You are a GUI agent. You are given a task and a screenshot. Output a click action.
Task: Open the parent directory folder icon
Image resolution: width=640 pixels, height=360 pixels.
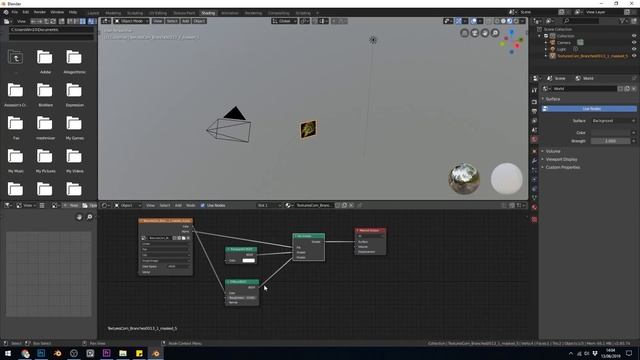(x=16, y=57)
